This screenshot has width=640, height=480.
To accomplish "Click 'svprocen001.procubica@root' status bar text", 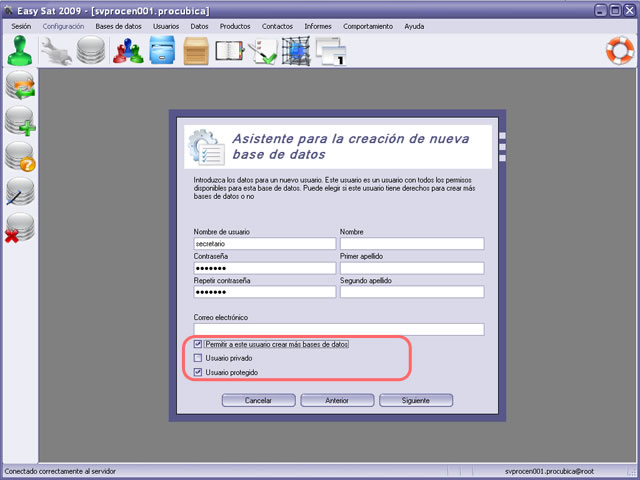I will [x=549, y=471].
